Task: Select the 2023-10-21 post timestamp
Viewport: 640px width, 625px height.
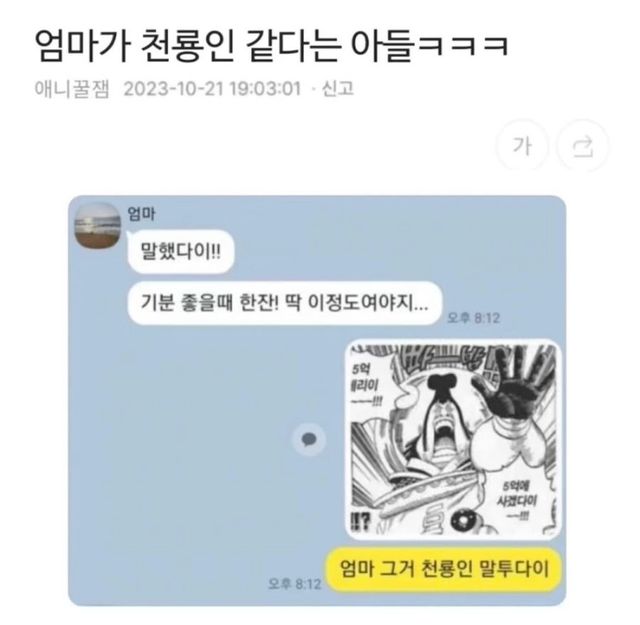Action: 212,88
